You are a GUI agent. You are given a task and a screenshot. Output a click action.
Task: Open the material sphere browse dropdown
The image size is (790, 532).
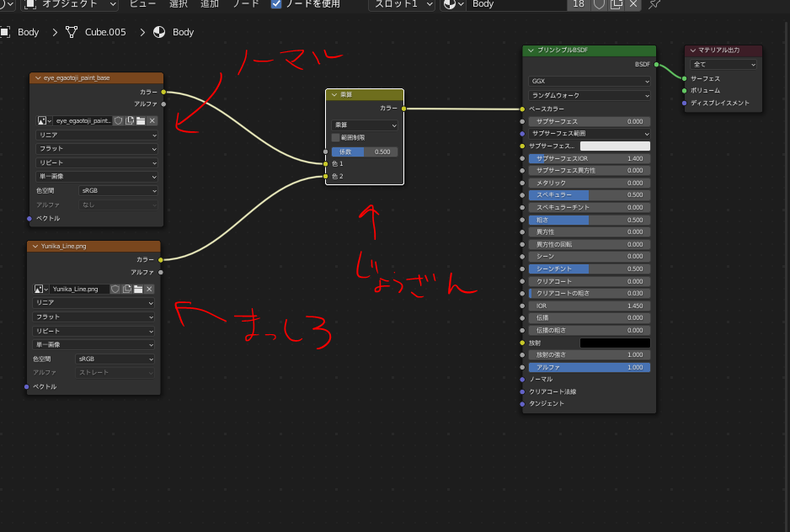click(453, 4)
